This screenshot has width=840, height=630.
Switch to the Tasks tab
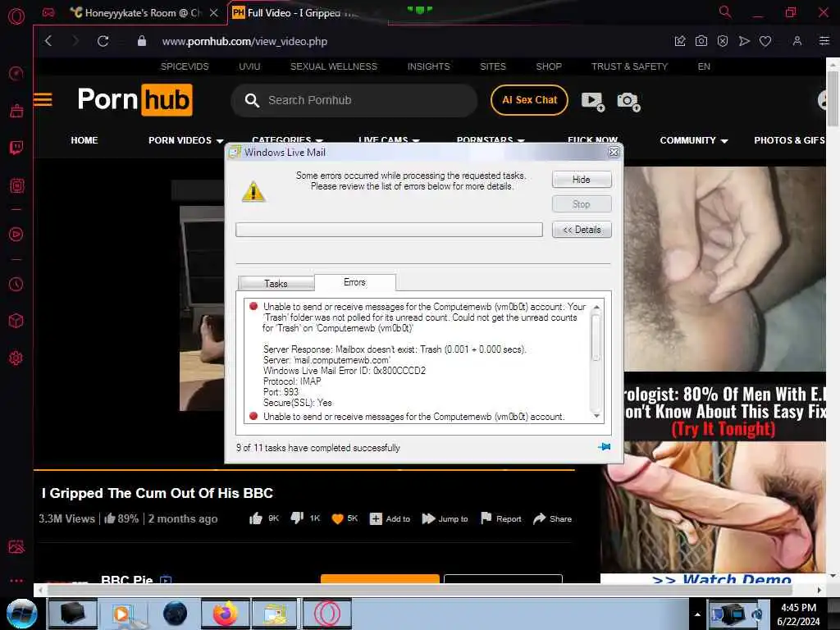276,283
